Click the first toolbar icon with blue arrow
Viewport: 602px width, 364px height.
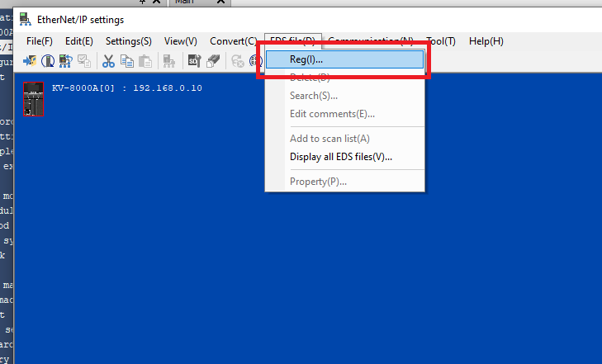tap(30, 60)
